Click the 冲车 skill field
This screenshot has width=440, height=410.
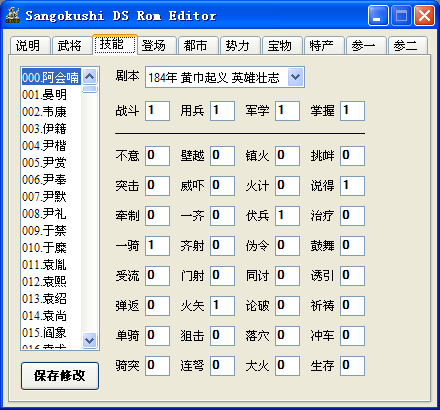pyautogui.click(x=352, y=336)
